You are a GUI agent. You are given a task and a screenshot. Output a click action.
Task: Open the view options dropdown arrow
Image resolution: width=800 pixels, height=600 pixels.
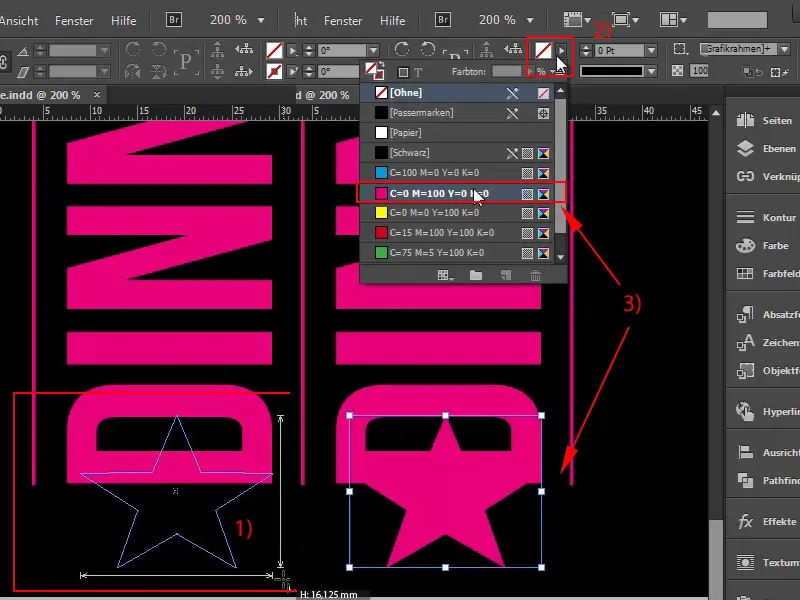click(x=587, y=20)
